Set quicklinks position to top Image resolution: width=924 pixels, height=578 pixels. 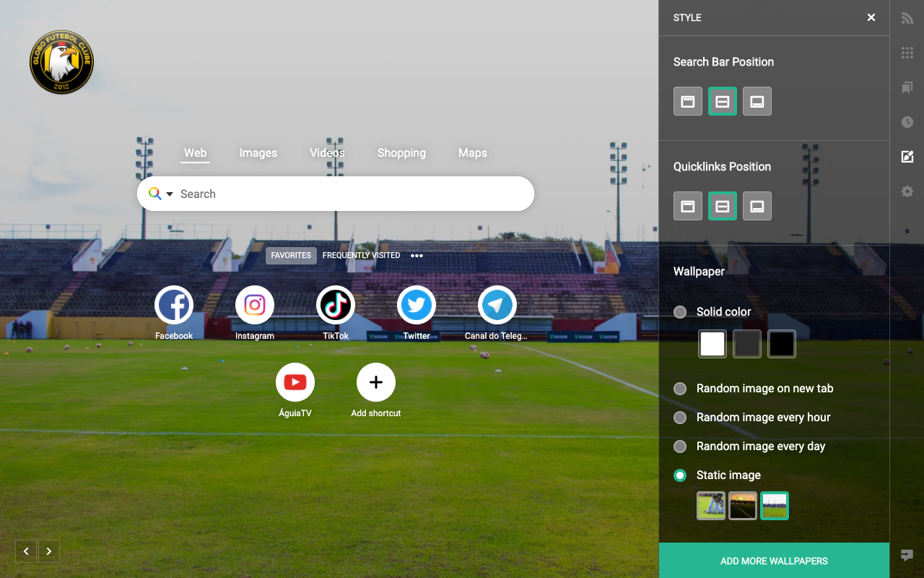[688, 206]
